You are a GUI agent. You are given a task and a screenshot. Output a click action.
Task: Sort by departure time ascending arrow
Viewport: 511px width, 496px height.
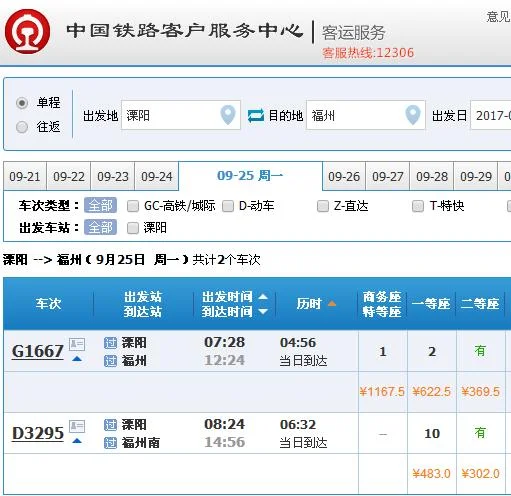point(263,296)
